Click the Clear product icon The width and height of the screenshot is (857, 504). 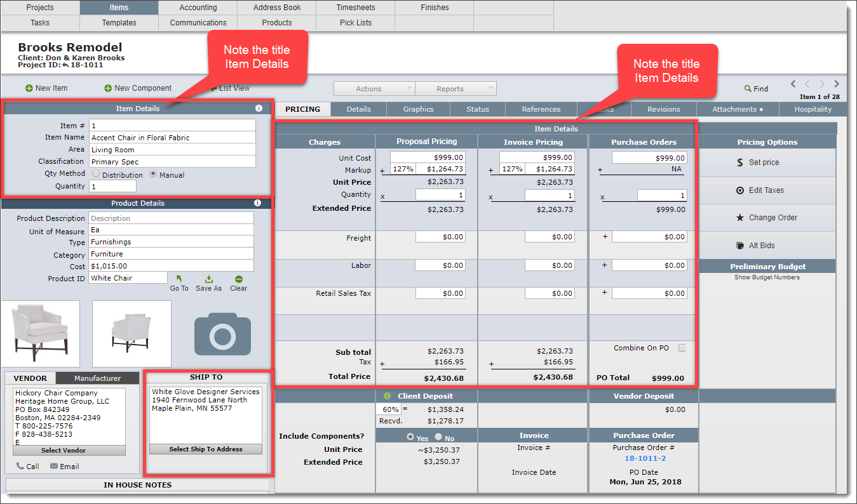pyautogui.click(x=238, y=279)
